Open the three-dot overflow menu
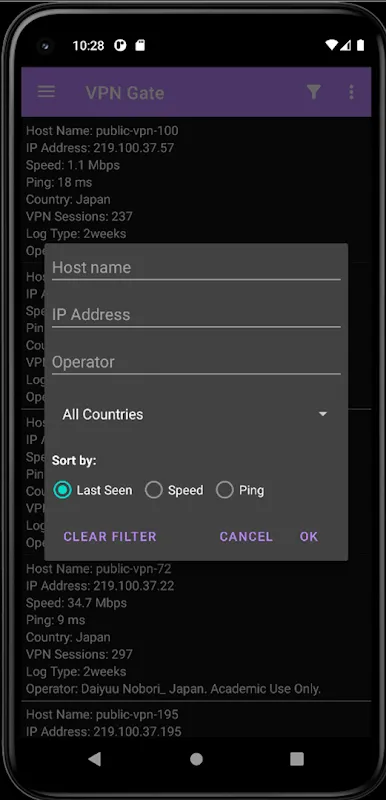386x800 pixels. [351, 92]
